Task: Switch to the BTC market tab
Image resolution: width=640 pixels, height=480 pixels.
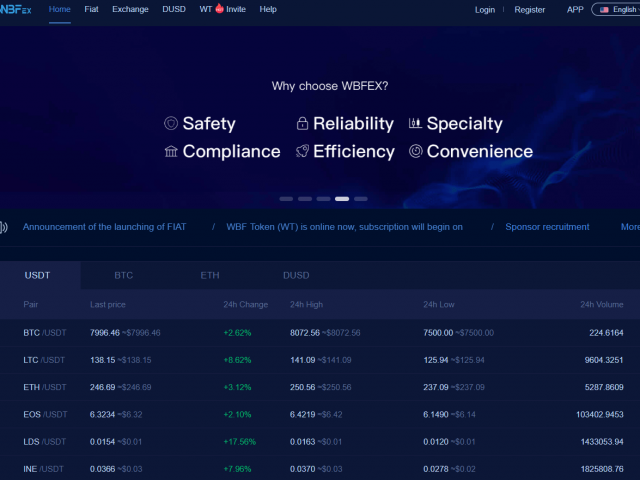Action: tap(123, 275)
